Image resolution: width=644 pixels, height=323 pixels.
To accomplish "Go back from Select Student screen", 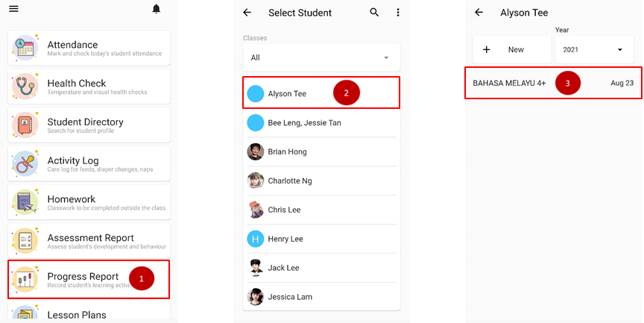I will pyautogui.click(x=247, y=13).
